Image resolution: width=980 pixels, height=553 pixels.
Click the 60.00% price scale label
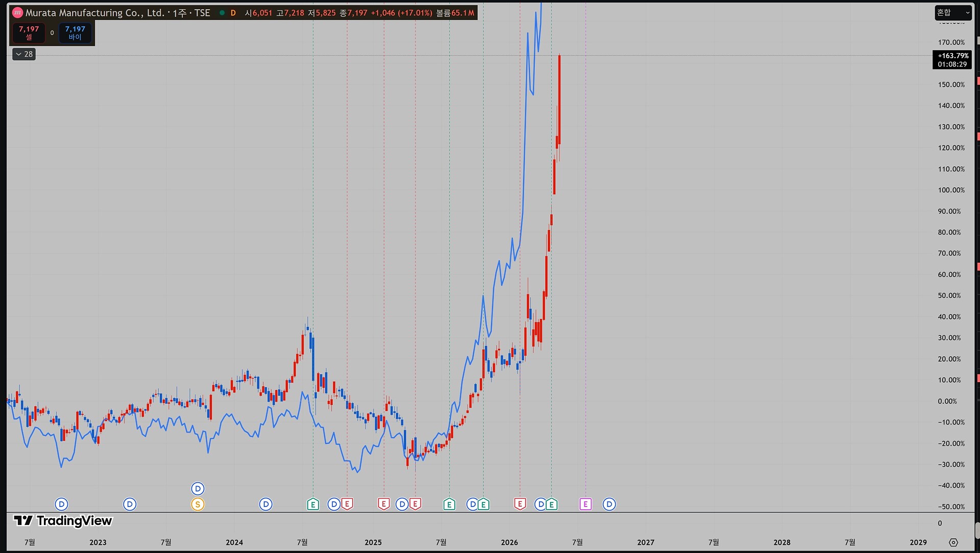949,274
